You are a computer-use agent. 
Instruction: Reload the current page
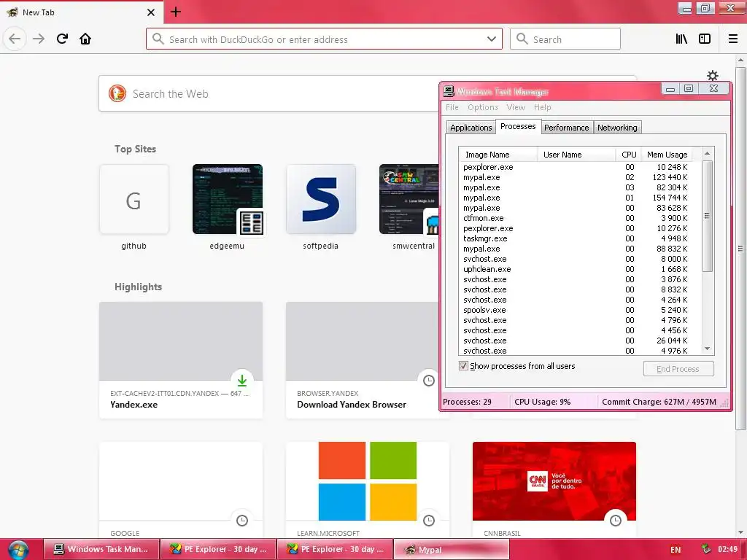[62, 39]
